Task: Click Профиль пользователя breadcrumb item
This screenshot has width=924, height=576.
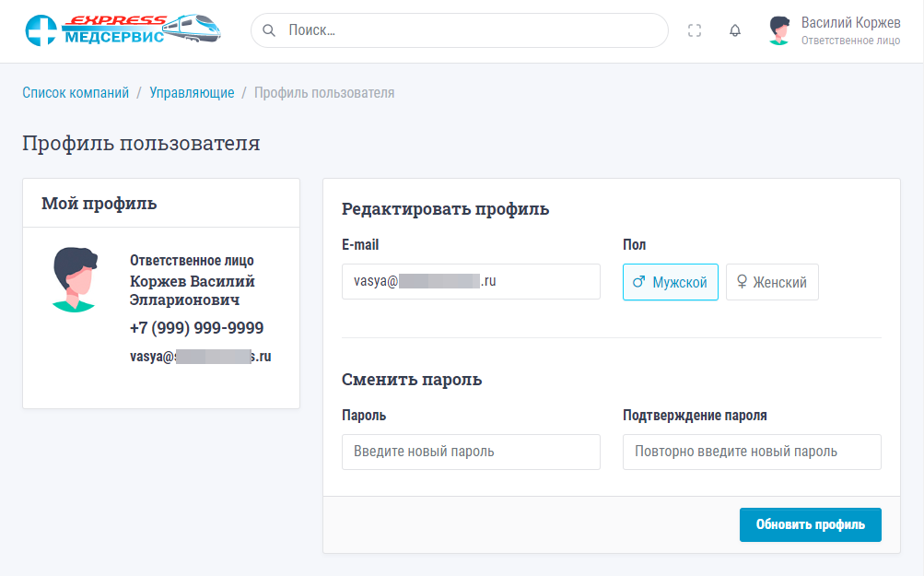Action: [x=324, y=92]
